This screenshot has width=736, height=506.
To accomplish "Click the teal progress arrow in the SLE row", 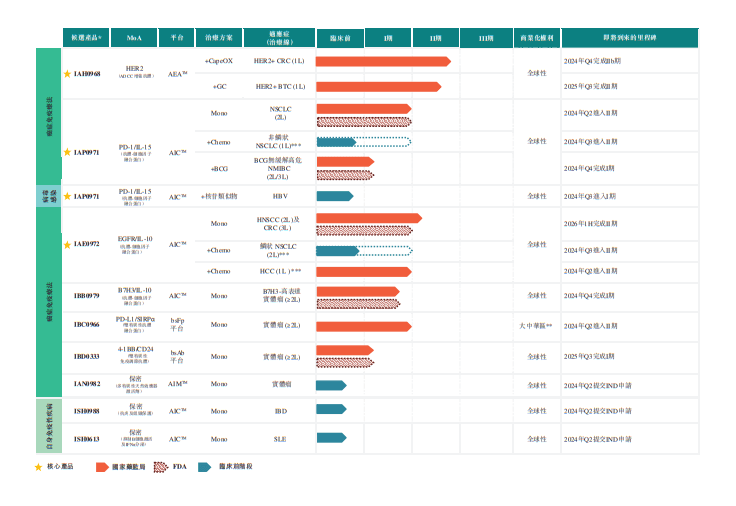I will [331, 438].
